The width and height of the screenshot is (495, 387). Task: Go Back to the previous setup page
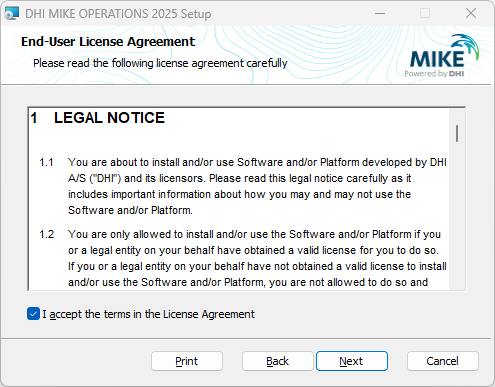pyautogui.click(x=278, y=361)
